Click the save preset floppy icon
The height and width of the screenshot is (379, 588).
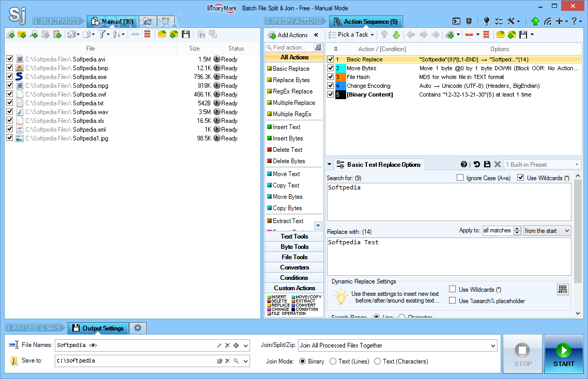coord(487,164)
